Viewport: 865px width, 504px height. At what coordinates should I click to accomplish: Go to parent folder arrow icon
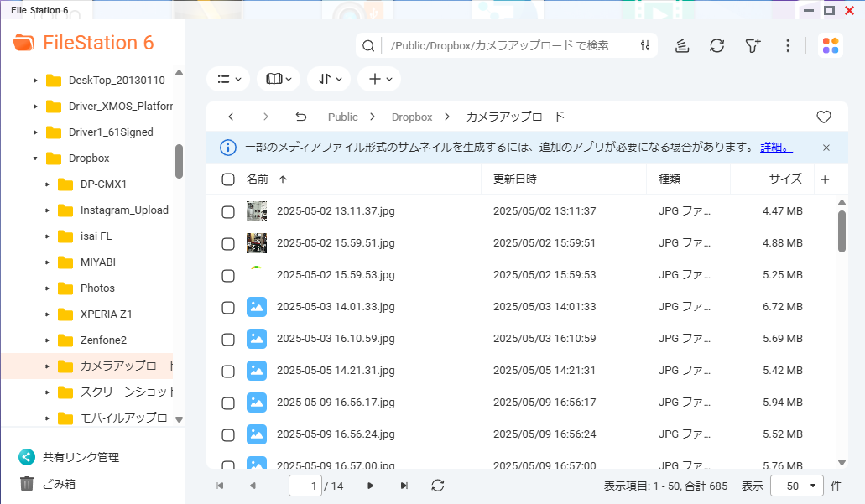pos(301,117)
